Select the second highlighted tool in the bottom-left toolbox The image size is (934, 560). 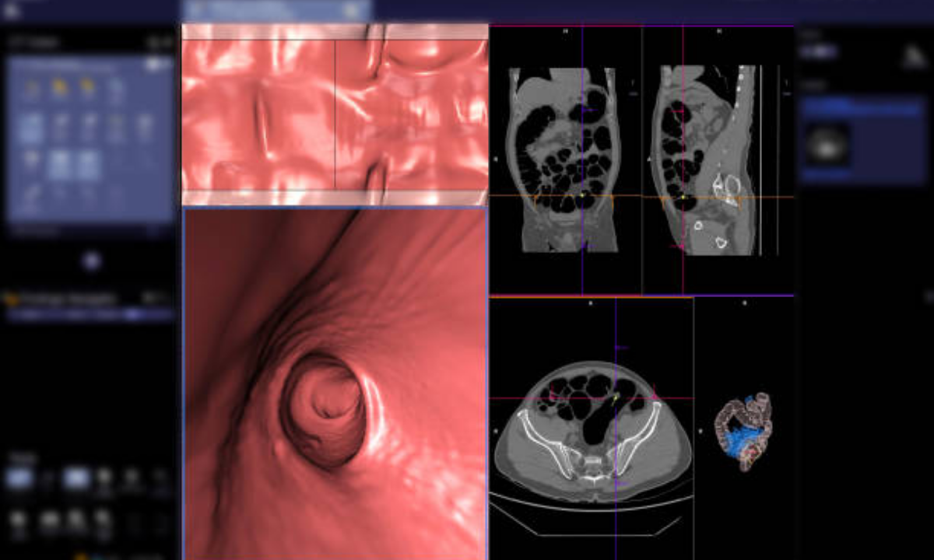click(x=76, y=478)
